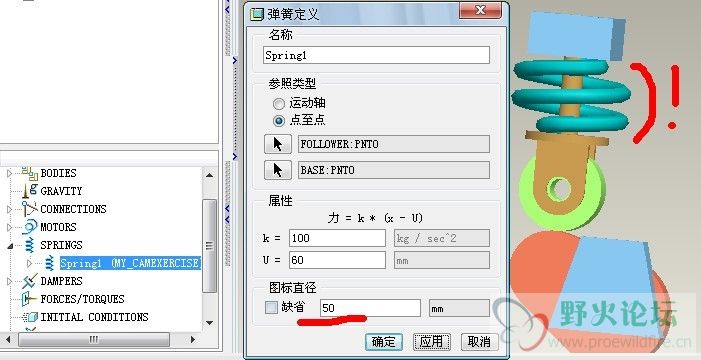Click the FORCES/TORQUES icon in tree
This screenshot has height=360, width=701.
pyautogui.click(x=29, y=299)
